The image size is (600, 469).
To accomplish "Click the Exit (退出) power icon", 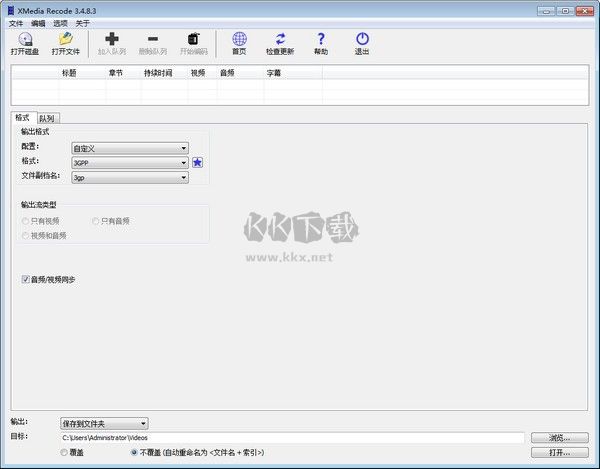I will coord(362,39).
